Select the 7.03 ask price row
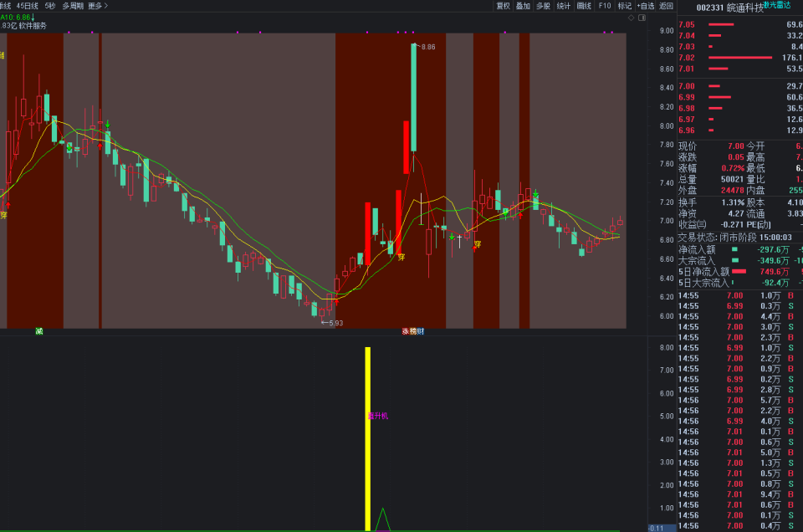803x532 pixels. tap(740, 47)
